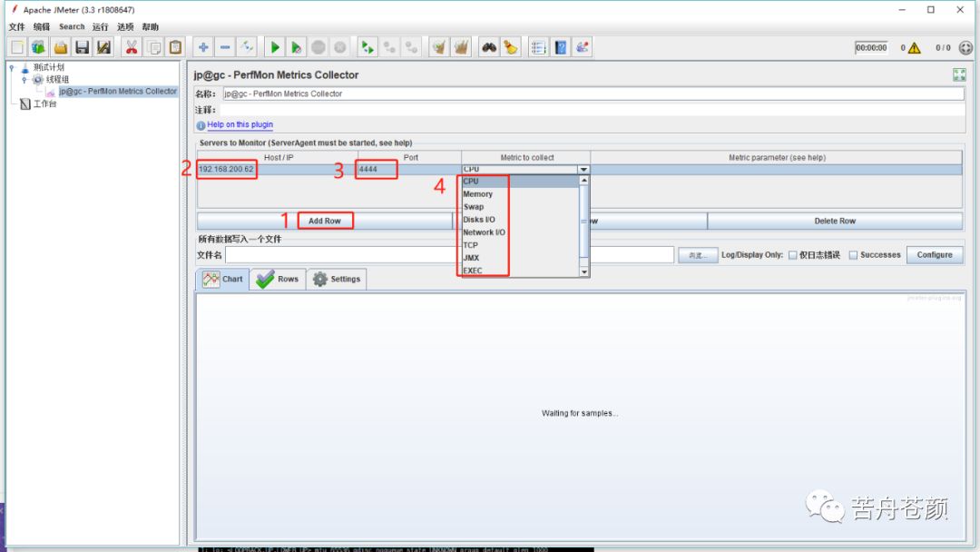Start remote test on all engines
The width and height of the screenshot is (980, 552).
(x=367, y=47)
